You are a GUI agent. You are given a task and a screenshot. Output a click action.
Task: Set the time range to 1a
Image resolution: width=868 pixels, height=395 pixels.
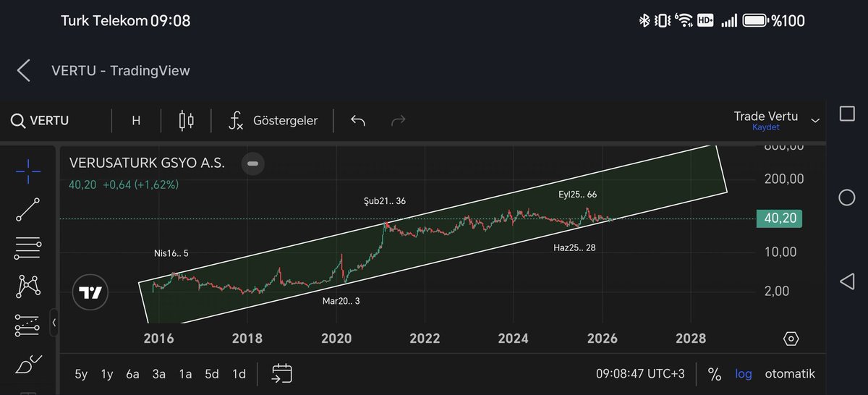(x=185, y=374)
